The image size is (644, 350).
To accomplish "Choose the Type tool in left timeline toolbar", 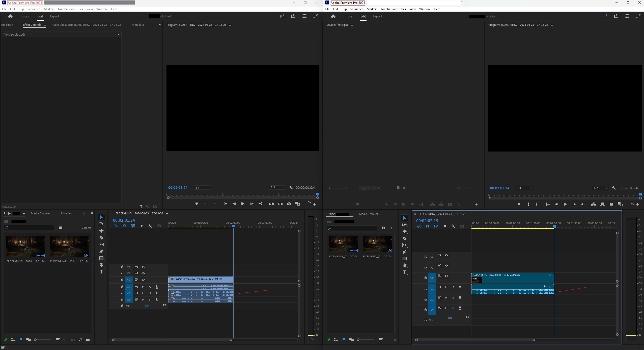I will [101, 272].
